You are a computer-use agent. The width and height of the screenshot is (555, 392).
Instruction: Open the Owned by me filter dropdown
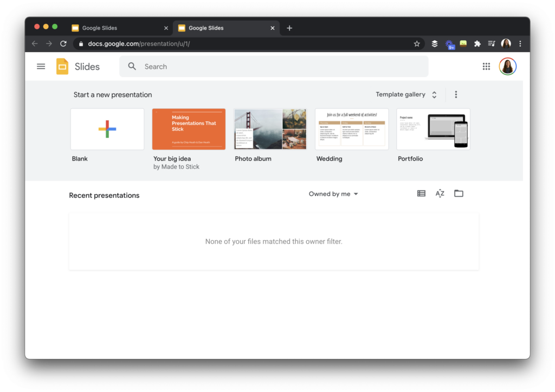pos(333,194)
